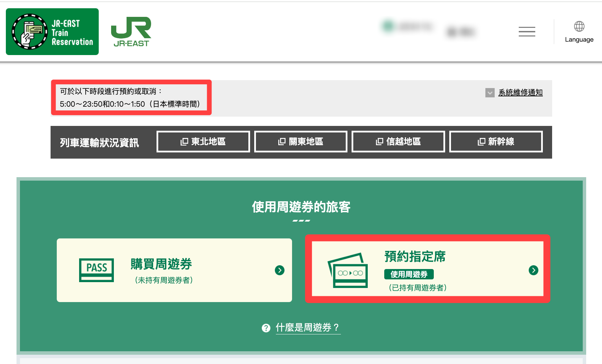Click arrow on 預約指定席 card
This screenshot has width=602, height=364.
[534, 270]
